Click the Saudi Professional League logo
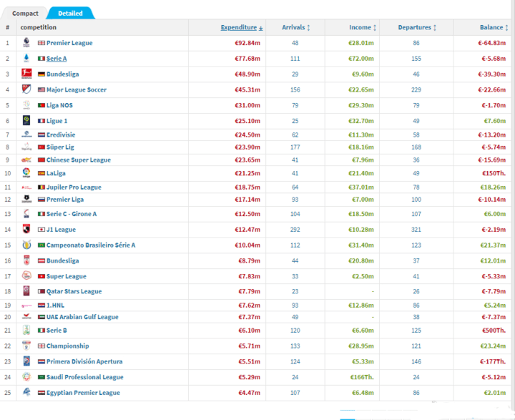This screenshot has height=420, width=515. click(x=26, y=376)
